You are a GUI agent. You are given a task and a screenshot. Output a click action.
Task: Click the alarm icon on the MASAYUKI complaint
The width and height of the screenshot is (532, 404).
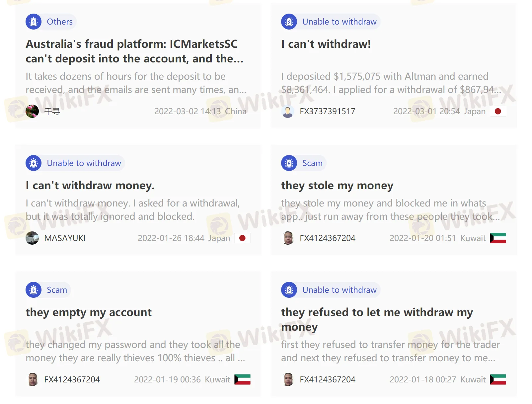click(34, 163)
